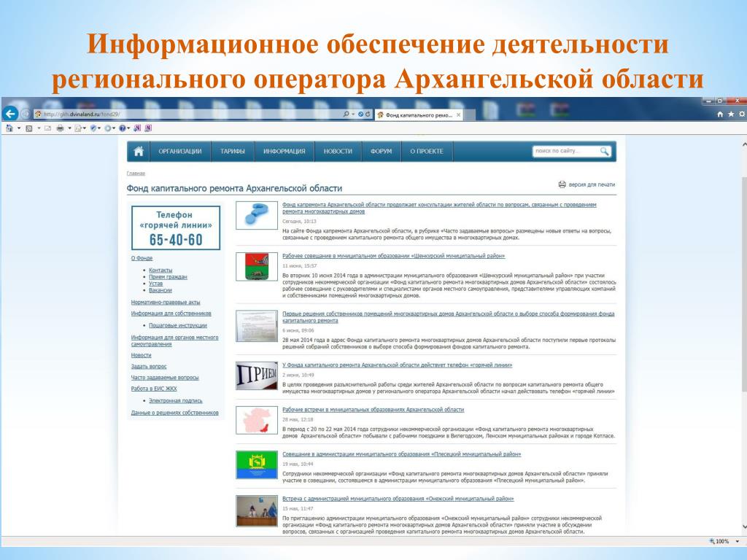Open the ОРГАНИЗАЦИИ menu item
The image size is (747, 560).
(180, 152)
